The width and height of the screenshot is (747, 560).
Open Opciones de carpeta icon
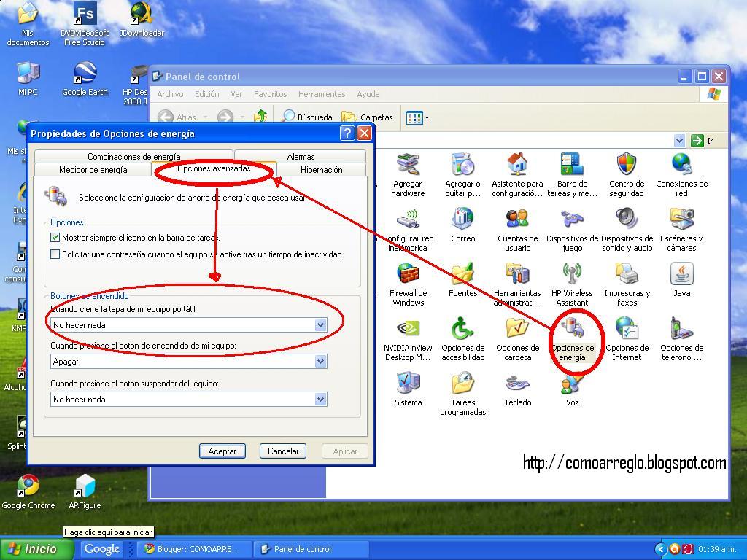click(x=517, y=329)
